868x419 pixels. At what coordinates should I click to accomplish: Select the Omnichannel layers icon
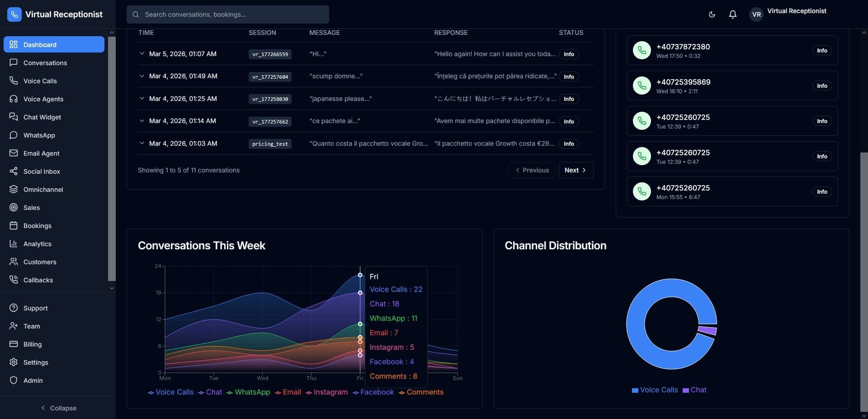pos(13,190)
